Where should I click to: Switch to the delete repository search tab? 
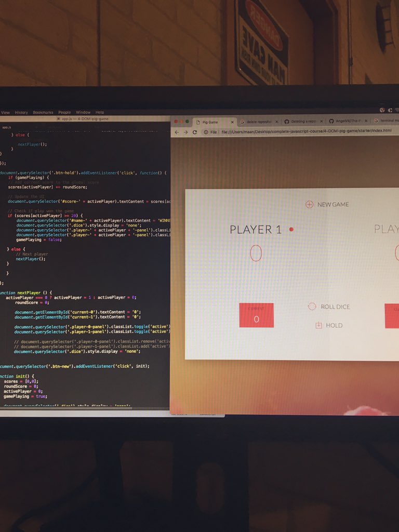[x=259, y=122]
